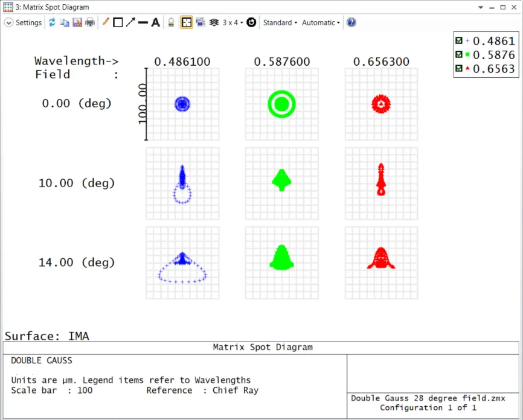523x420 pixels.
Task: Uncheck the 0.6563 wavelength checkbox
Action: coord(459,69)
